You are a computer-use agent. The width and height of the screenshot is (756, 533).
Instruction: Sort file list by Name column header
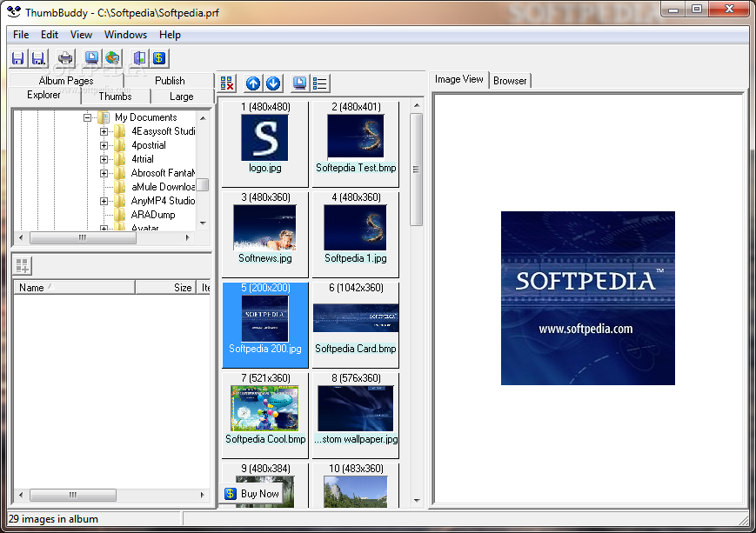[74, 288]
